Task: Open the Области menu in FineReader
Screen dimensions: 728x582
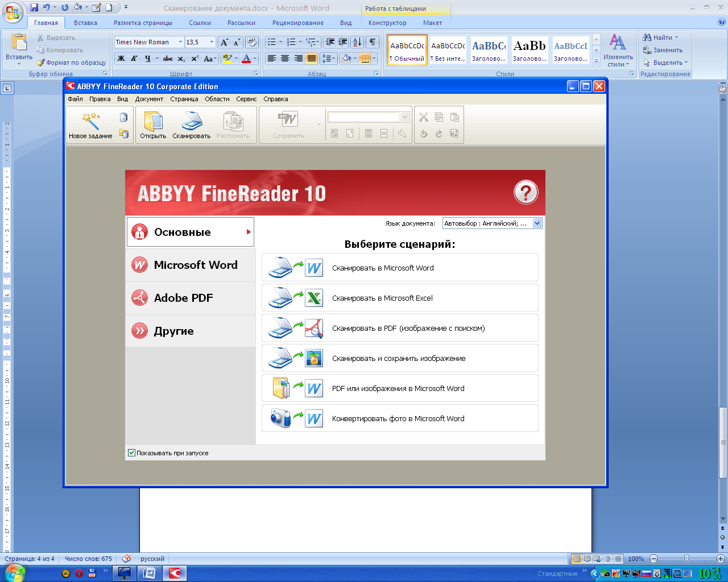Action: [x=217, y=99]
